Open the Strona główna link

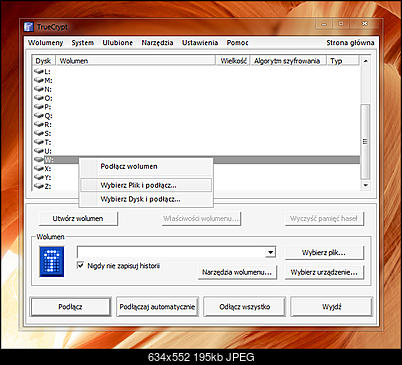pyautogui.click(x=350, y=43)
